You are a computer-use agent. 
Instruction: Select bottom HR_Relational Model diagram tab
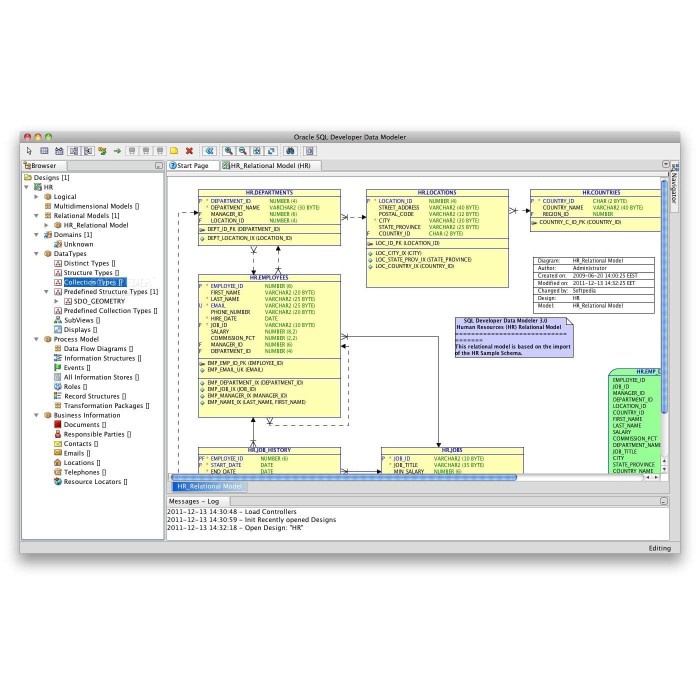point(209,487)
